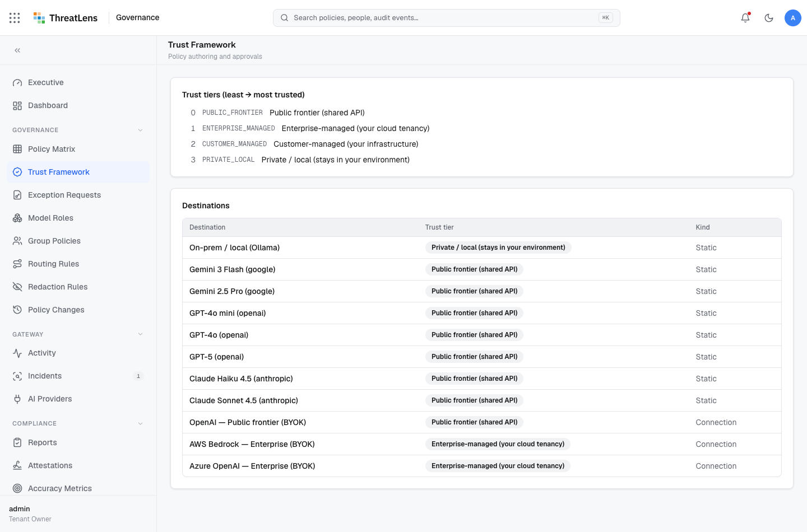Collapse the Gateway section chevron
Image resolution: width=807 pixels, height=532 pixels.
140,334
